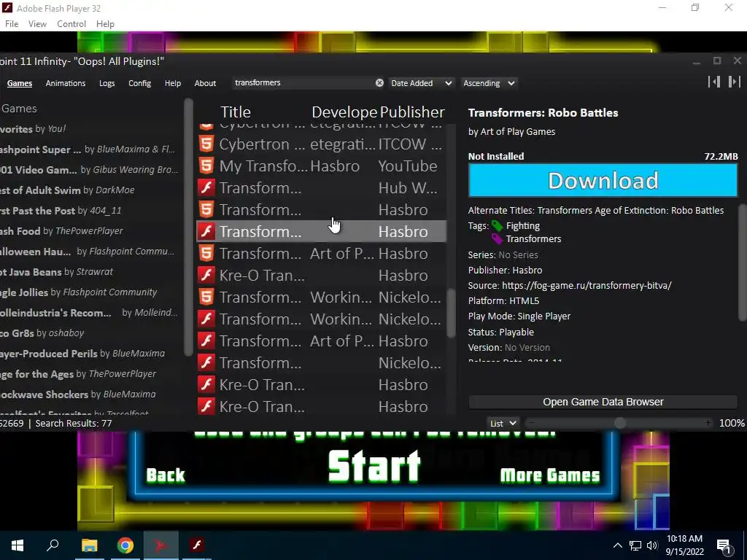Image resolution: width=747 pixels, height=560 pixels.
Task: Click the Flash icon on Workin... Nickelo... row
Action: coord(206,319)
